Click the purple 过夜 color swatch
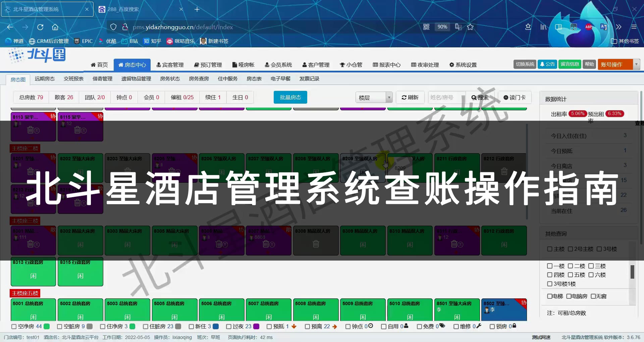This screenshot has height=342, width=644. [256, 326]
